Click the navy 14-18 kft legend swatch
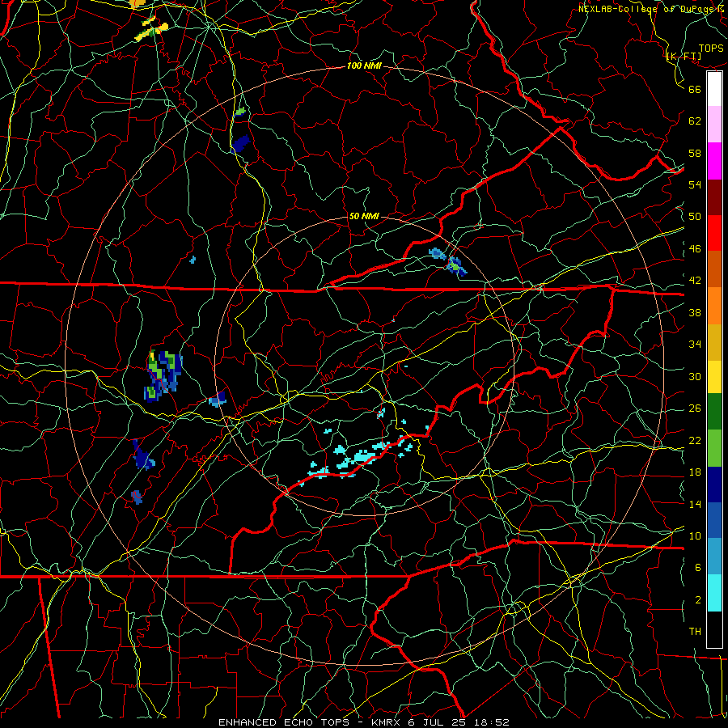This screenshot has width=728, height=728. click(x=714, y=485)
